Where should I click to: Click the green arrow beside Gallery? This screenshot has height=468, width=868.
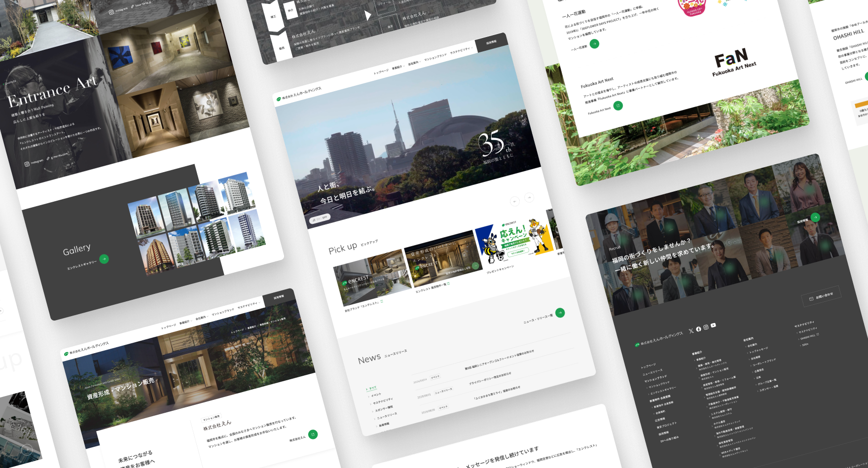click(104, 259)
